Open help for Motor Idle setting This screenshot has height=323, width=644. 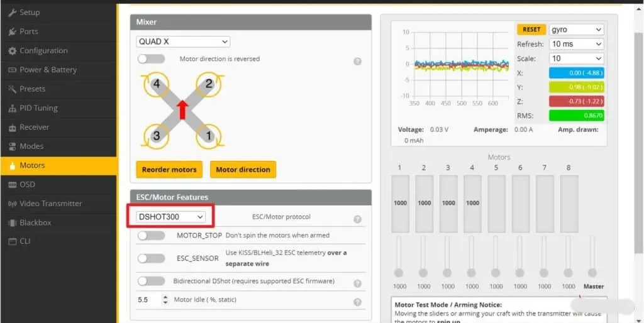[x=357, y=302]
